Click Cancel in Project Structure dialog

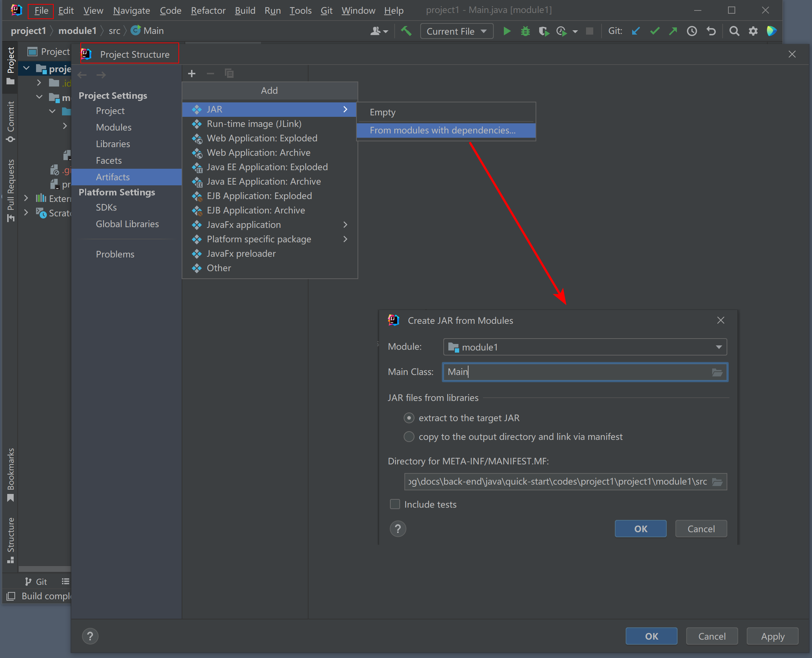(712, 636)
